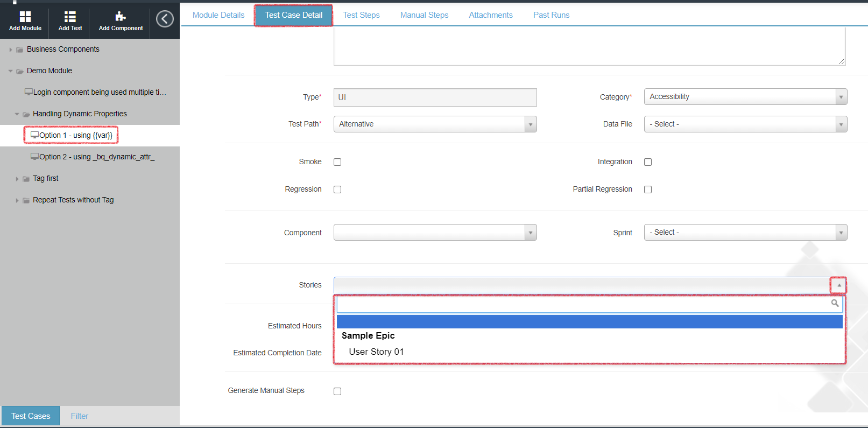Collapse the Demo Module tree arrow
Screen dimensions: 868x428
point(10,71)
